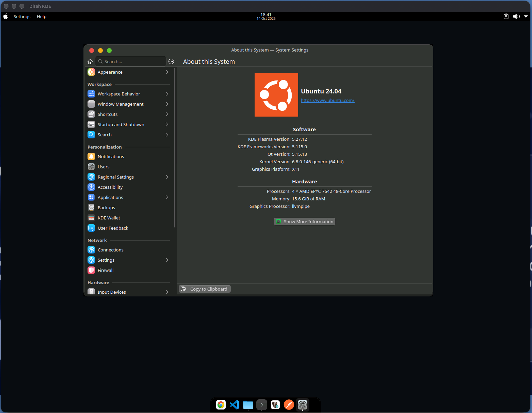Open clipboard icon in system tray
The image size is (532, 413).
[506, 17]
